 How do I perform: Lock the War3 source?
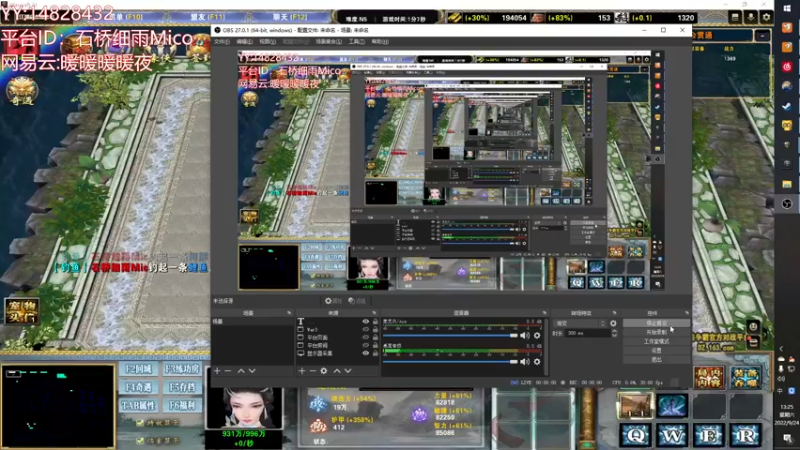coord(376,330)
